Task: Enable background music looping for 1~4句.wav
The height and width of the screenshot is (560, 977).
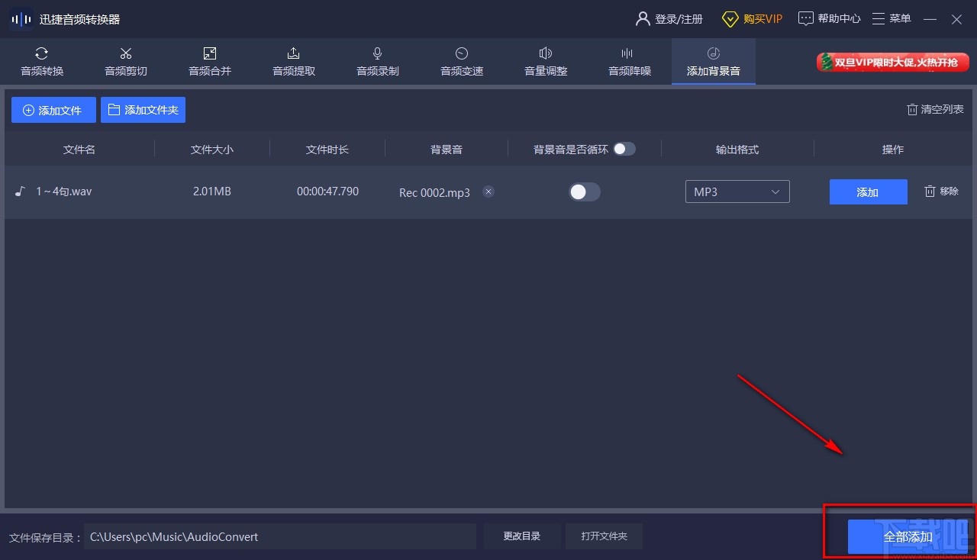Action: [x=585, y=192]
